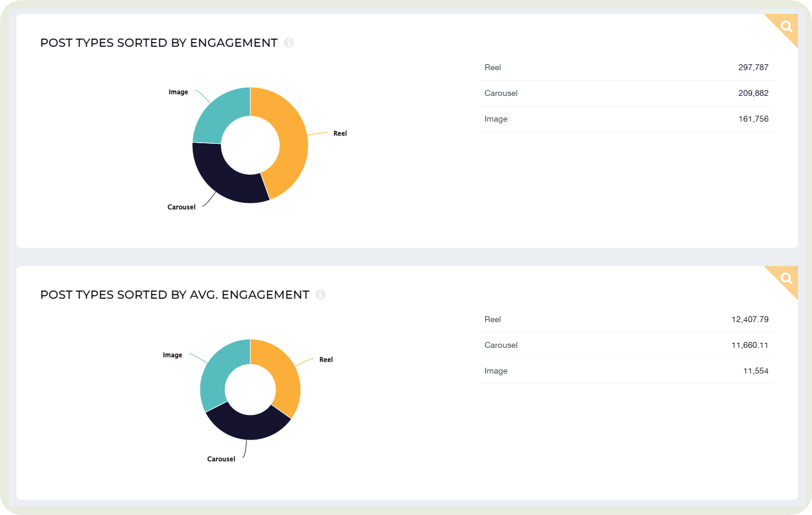Open the info tooltip for Post Types by Engagement
The image size is (812, 515).
pyautogui.click(x=289, y=42)
